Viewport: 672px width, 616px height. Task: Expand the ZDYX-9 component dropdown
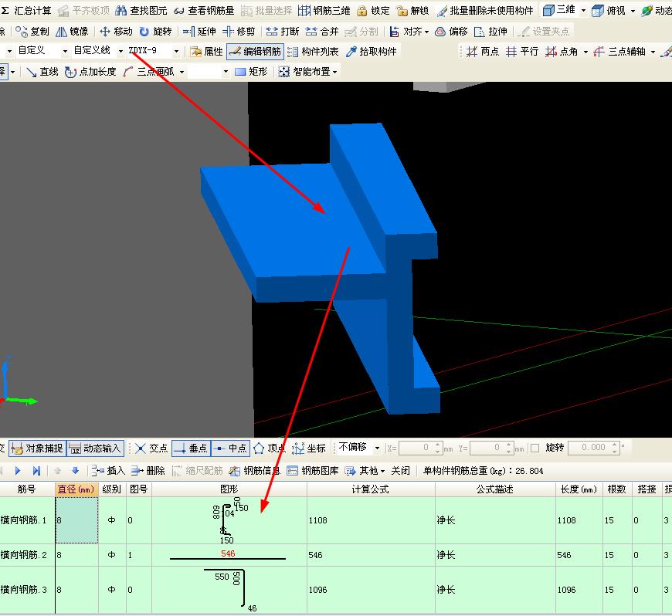(x=176, y=52)
